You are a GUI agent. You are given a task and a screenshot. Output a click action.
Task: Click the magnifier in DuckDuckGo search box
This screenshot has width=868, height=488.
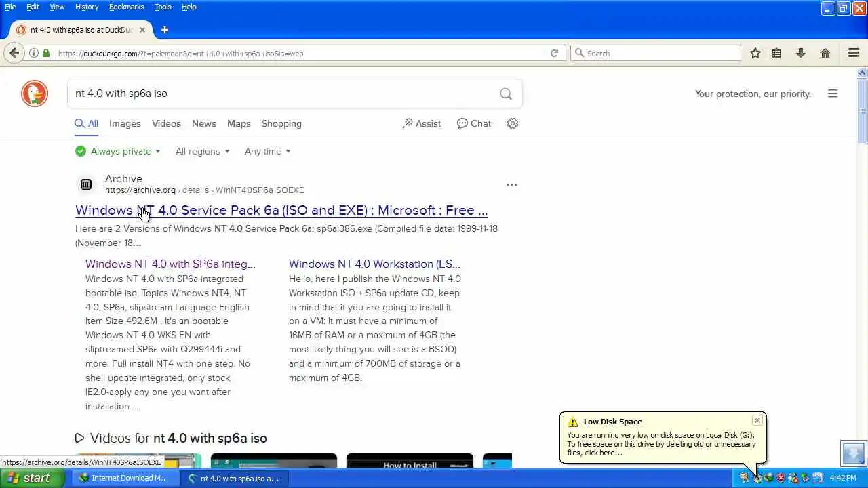[x=506, y=94]
